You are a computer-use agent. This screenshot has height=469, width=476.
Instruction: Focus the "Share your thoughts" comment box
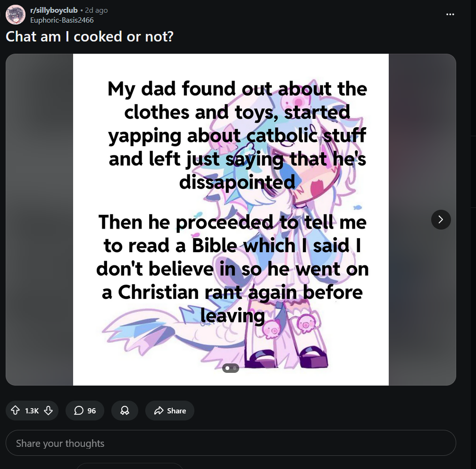point(231,443)
